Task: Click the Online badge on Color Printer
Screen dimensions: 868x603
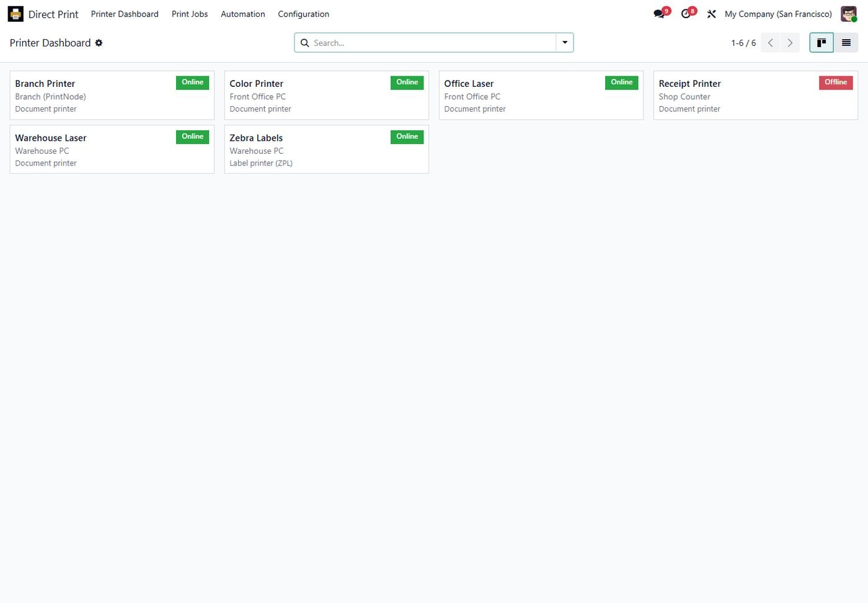Action: pyautogui.click(x=407, y=83)
